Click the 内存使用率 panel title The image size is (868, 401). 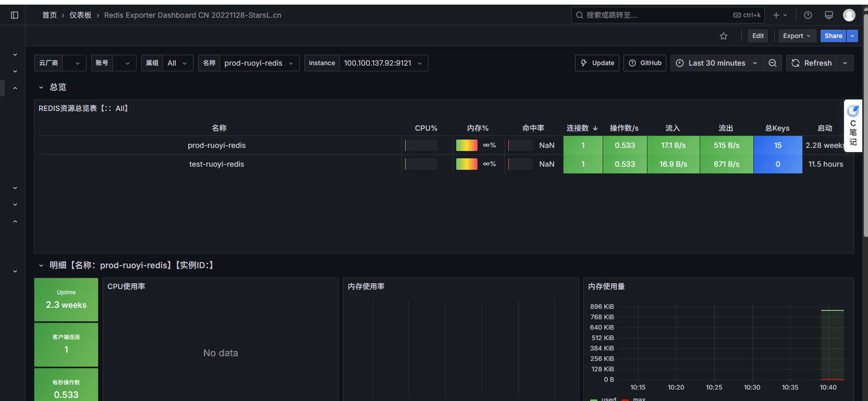[x=366, y=286]
